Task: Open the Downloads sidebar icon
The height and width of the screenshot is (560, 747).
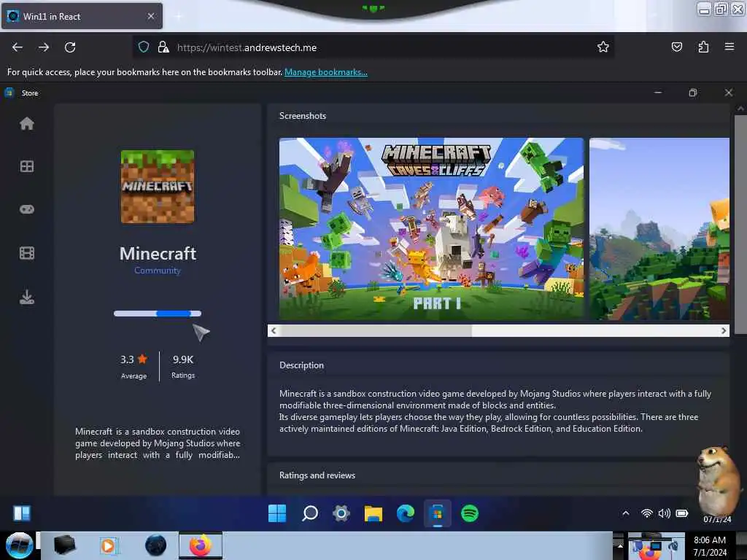Action: click(x=27, y=297)
